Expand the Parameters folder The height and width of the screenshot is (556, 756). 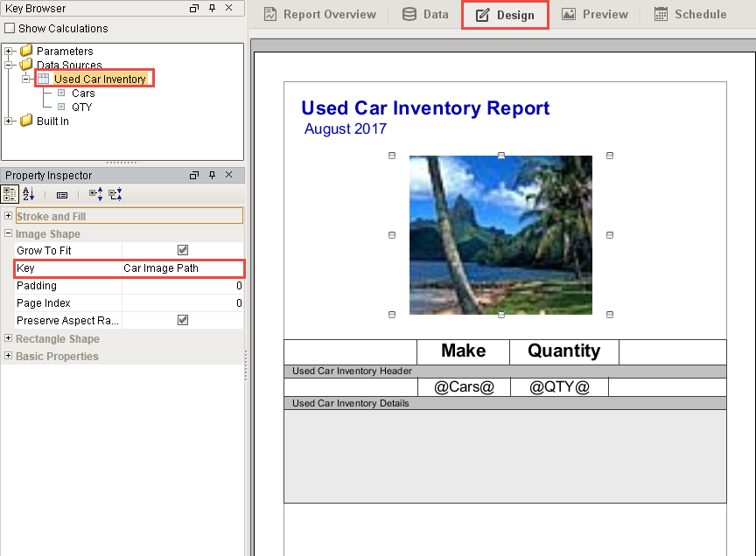[8, 51]
